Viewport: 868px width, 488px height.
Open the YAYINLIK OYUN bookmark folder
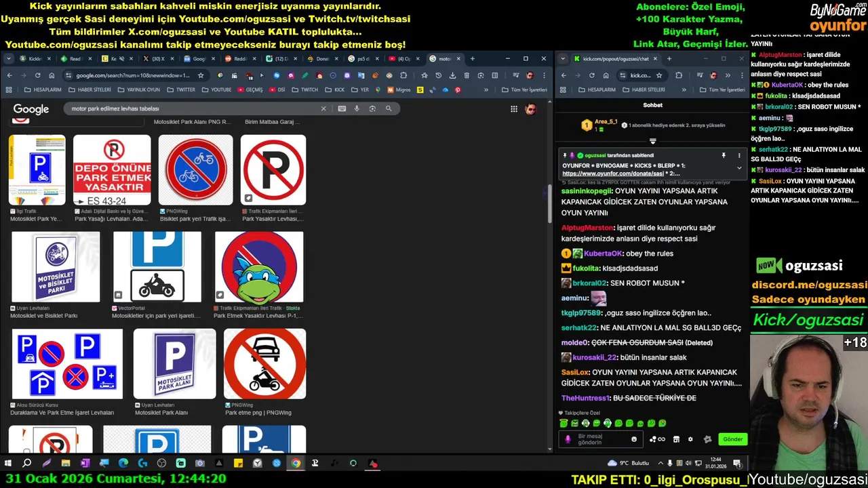point(139,90)
